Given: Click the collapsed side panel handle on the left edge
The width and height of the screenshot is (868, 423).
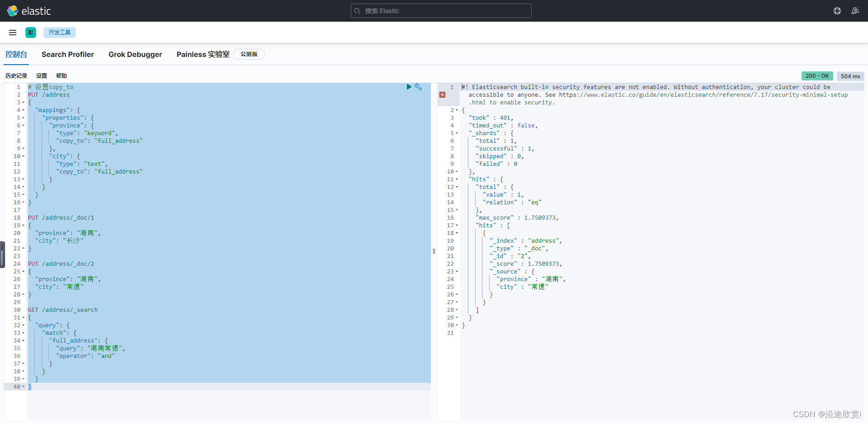Looking at the screenshot, I should pos(2,254).
